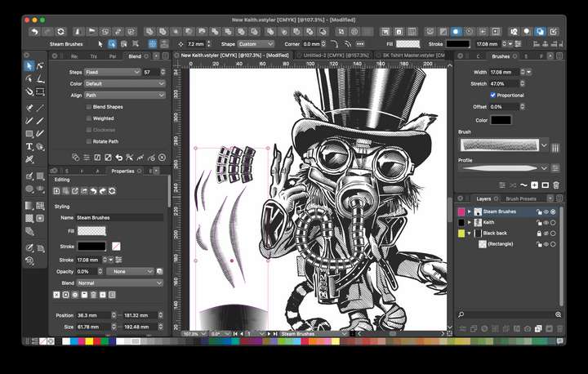Select the Selection arrow tool in toolbox
588x374 pixels.
pos(29,66)
